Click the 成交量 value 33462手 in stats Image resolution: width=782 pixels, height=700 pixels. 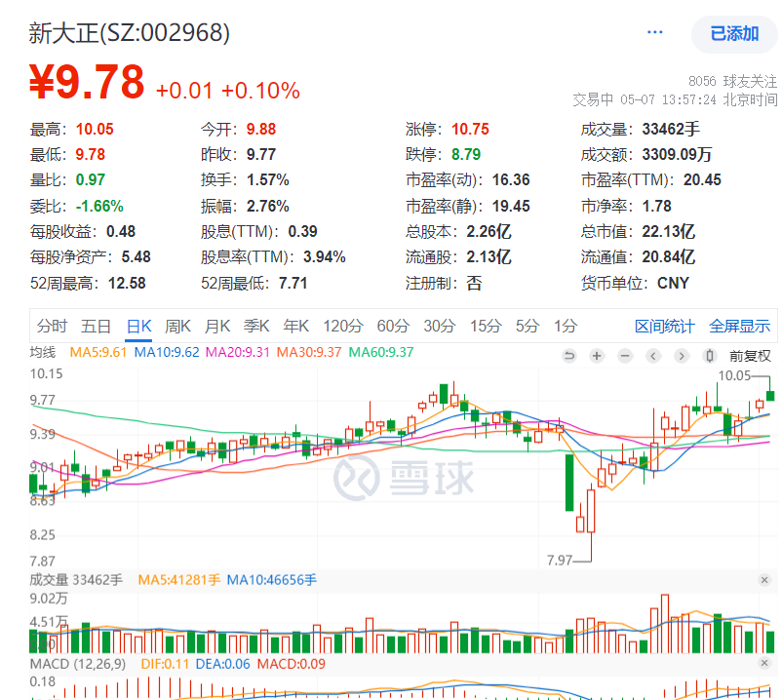[x=671, y=130]
